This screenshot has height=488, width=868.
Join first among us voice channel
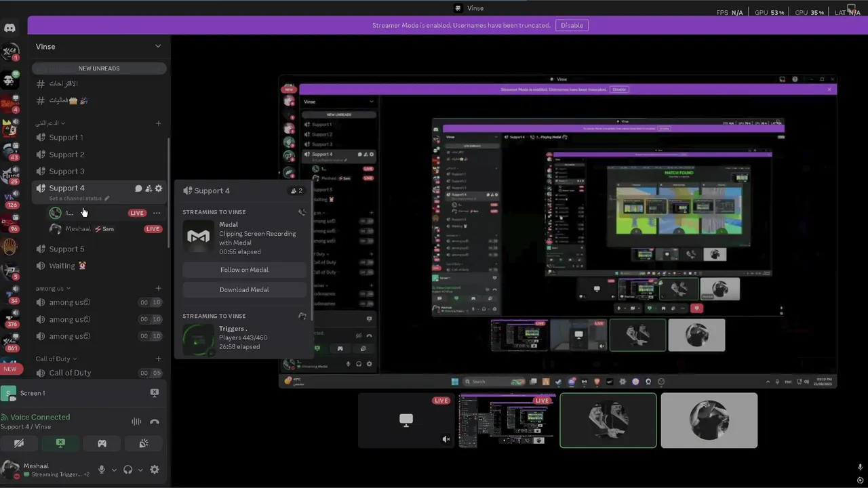tap(99, 302)
